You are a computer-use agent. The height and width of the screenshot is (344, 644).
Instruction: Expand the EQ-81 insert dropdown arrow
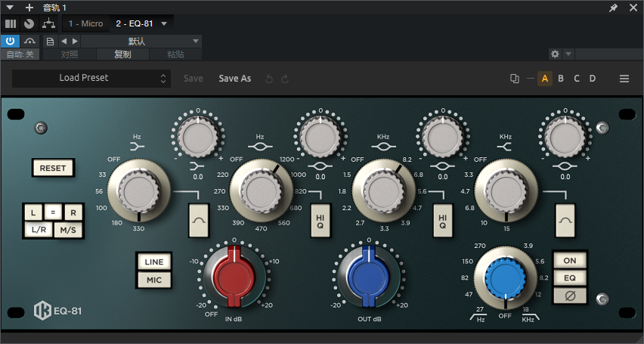tap(164, 24)
